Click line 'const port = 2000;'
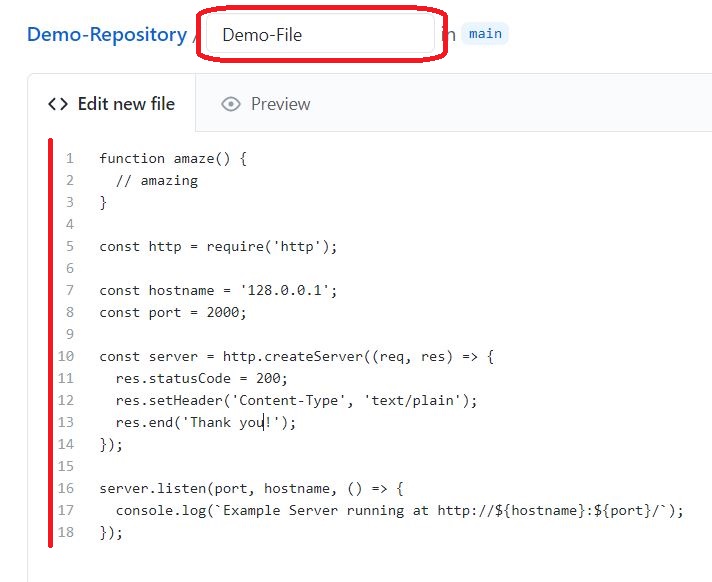712x582 pixels. (x=173, y=313)
